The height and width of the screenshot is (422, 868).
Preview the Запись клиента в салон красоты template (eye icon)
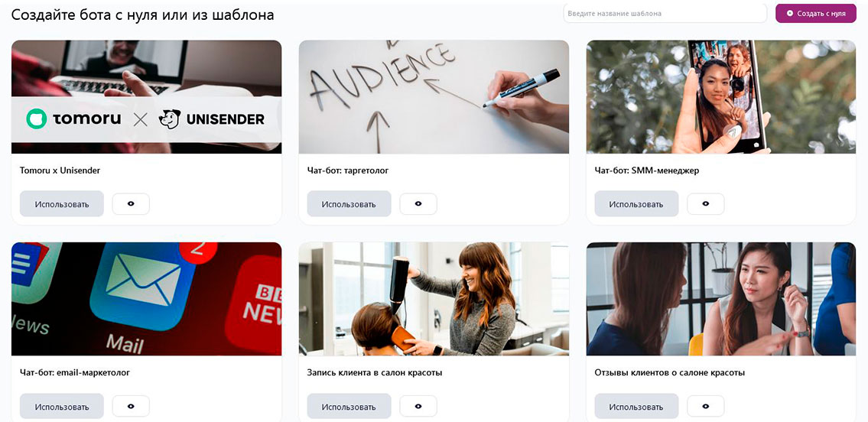point(418,406)
